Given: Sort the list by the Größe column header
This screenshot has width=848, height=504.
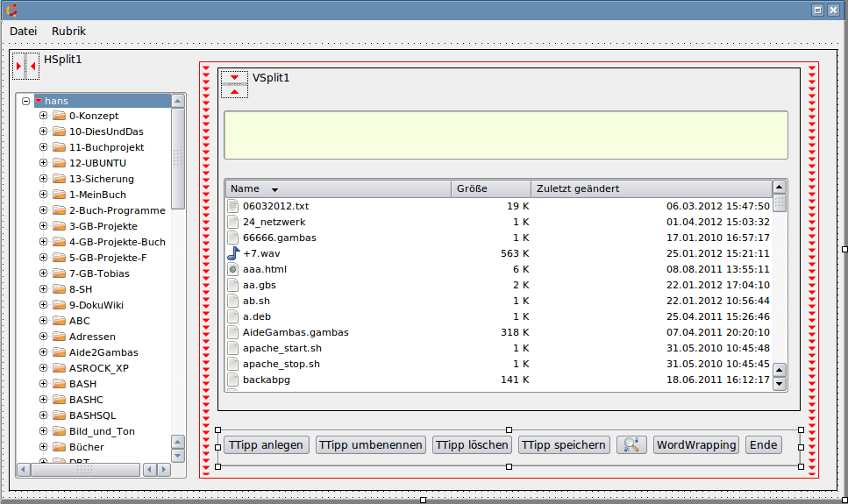Looking at the screenshot, I should [491, 188].
